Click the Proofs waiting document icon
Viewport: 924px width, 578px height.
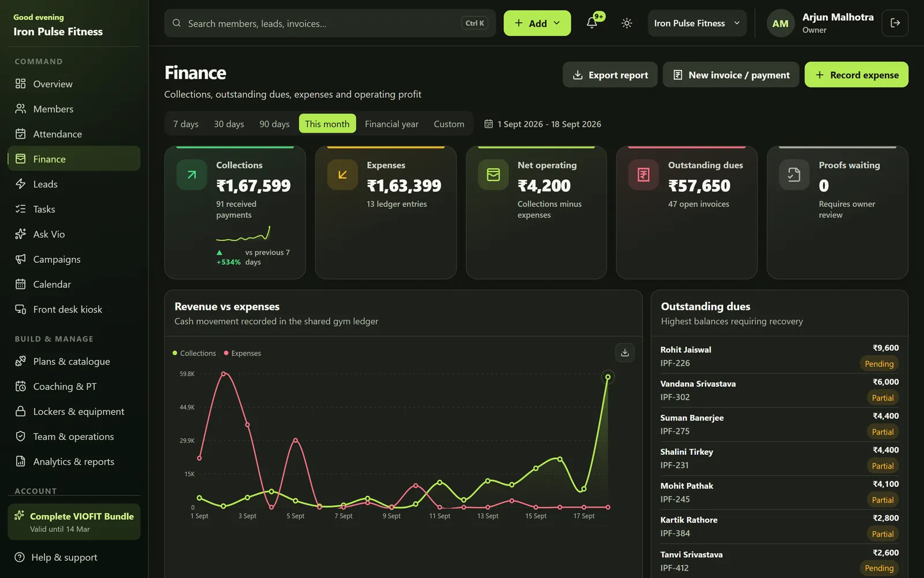click(x=794, y=175)
